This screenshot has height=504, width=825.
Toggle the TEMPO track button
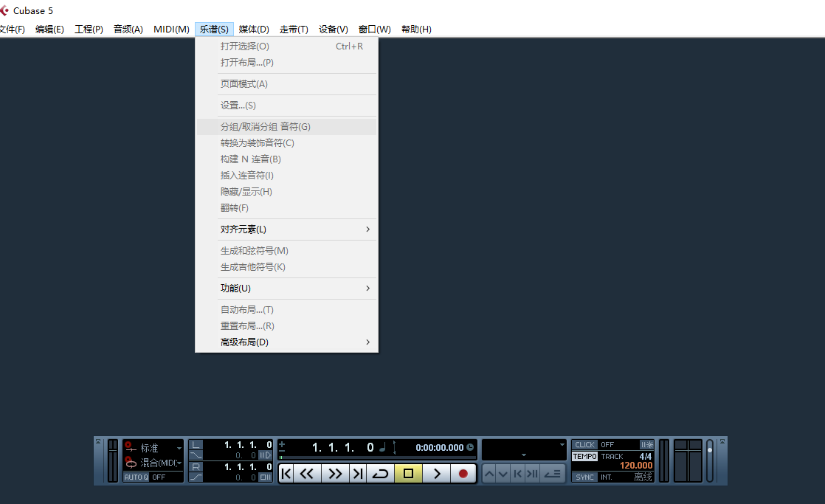tap(584, 456)
